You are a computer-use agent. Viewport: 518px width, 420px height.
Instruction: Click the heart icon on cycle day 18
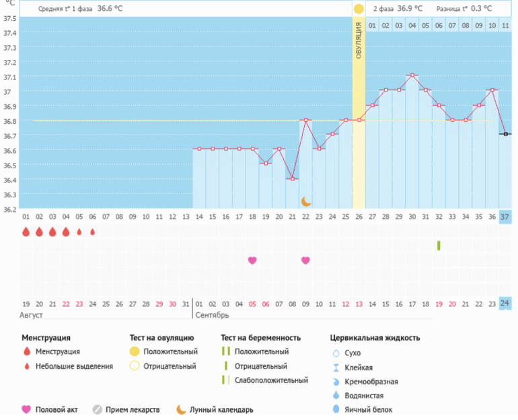coord(252,260)
